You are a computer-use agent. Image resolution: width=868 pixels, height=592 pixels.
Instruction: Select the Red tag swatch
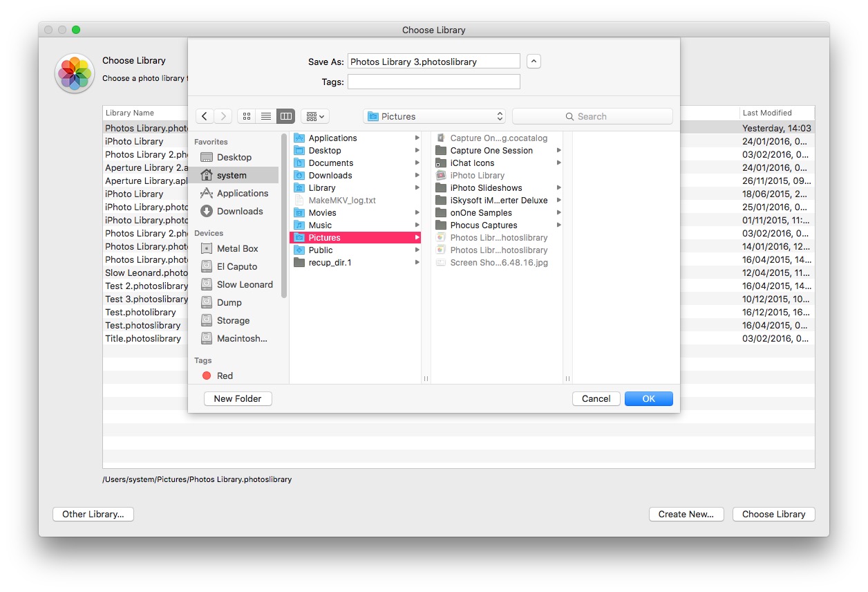pos(206,376)
